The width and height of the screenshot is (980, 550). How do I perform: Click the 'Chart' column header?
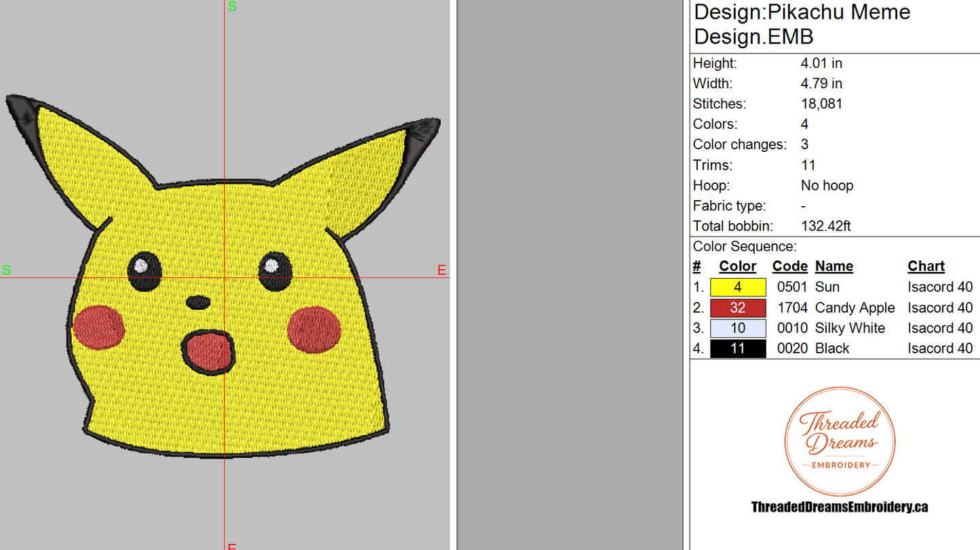pyautogui.click(x=926, y=267)
